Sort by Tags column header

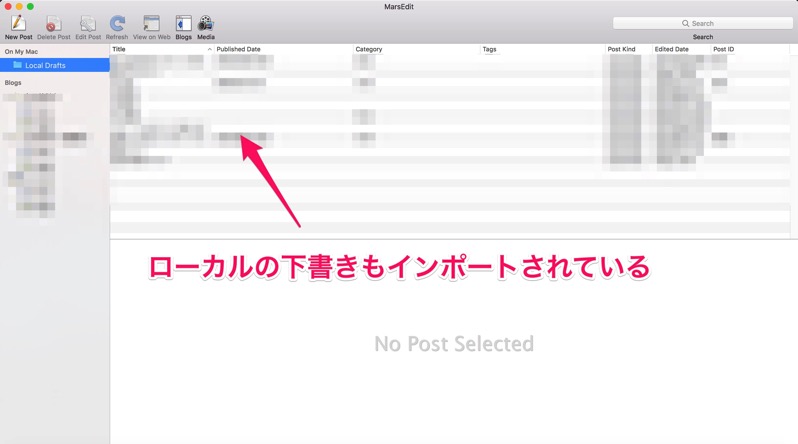tap(542, 49)
